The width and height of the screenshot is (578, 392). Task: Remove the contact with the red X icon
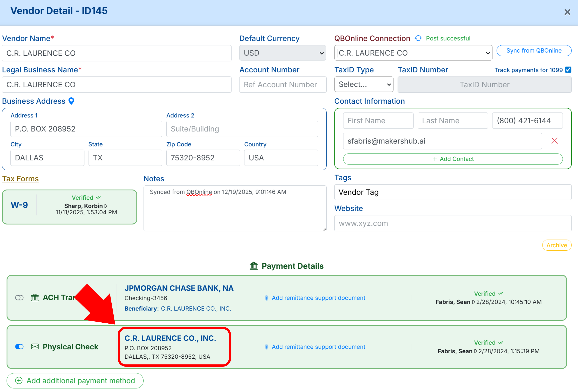pos(554,141)
